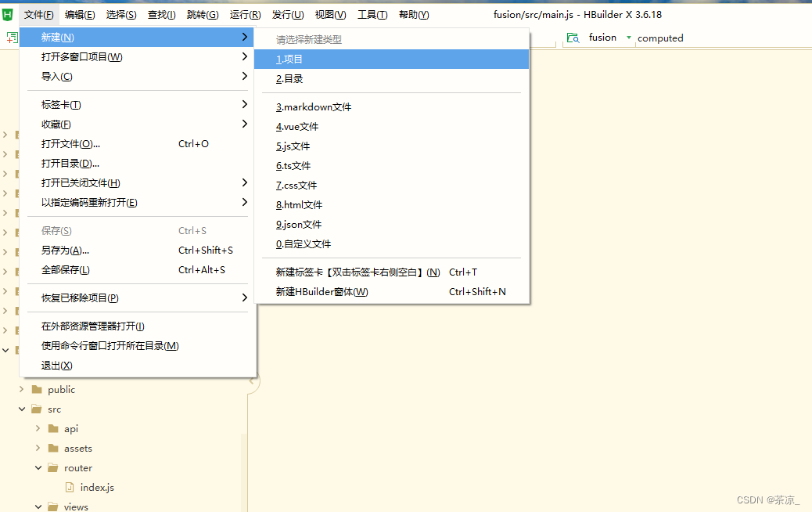Collapse the router folder
812x512 pixels.
[38, 467]
